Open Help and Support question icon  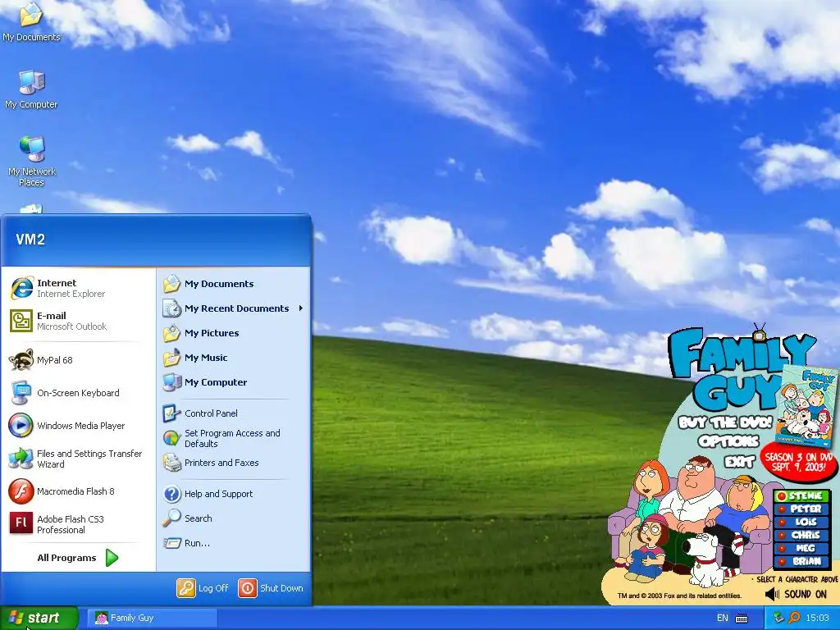172,493
